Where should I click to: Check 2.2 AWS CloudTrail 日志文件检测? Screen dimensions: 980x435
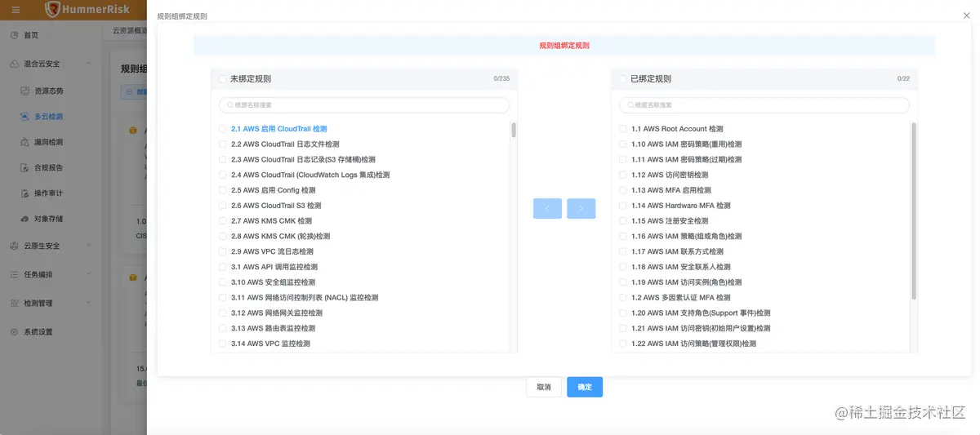click(x=222, y=144)
